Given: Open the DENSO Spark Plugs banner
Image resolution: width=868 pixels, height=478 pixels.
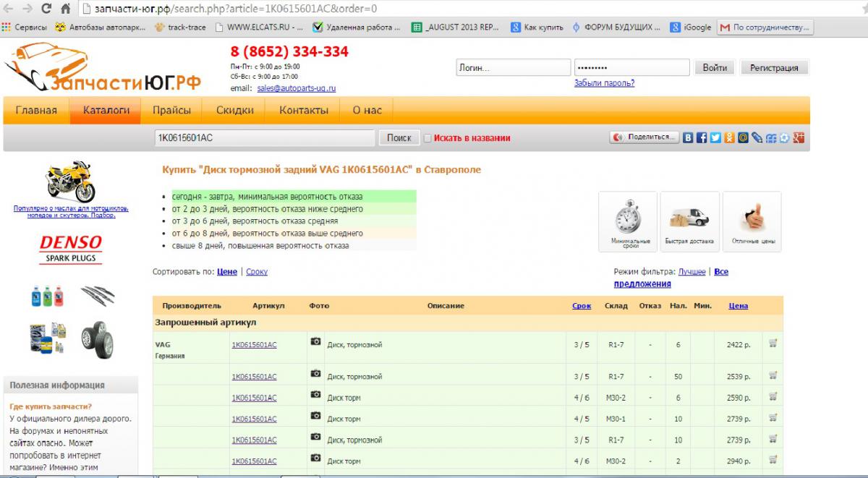Looking at the screenshot, I should tap(70, 249).
